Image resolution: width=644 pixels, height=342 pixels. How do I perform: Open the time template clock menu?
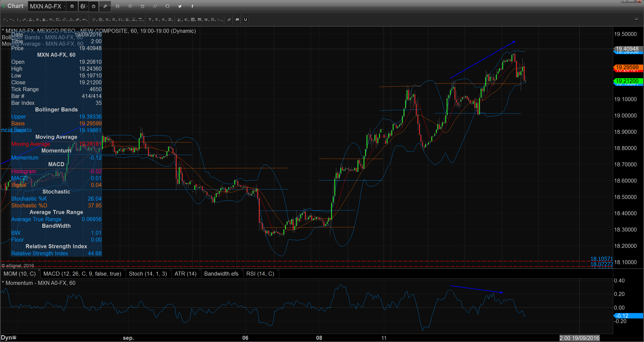click(94, 6)
